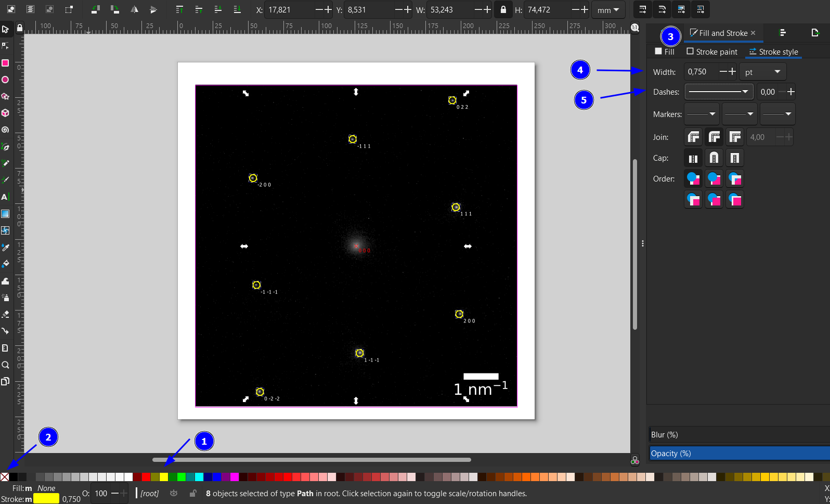This screenshot has height=504, width=830.
Task: Select the Zoom magnifier tool
Action: [5, 365]
